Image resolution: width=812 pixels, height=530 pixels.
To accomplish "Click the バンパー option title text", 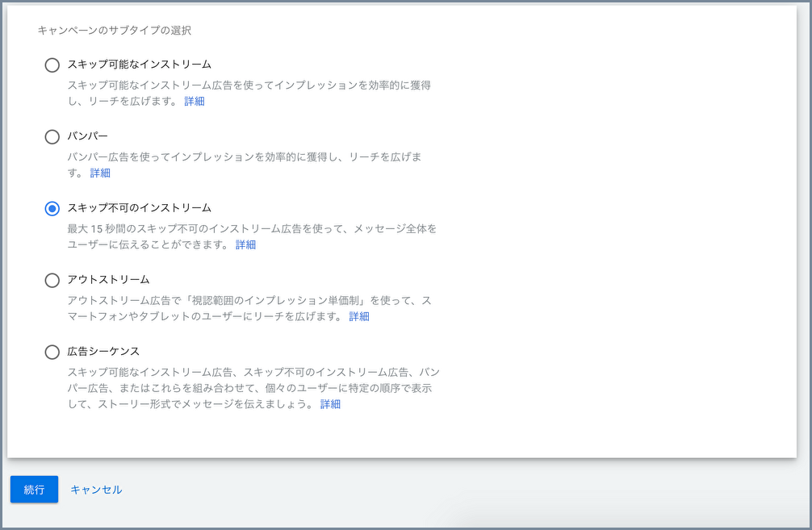I will tap(88, 136).
